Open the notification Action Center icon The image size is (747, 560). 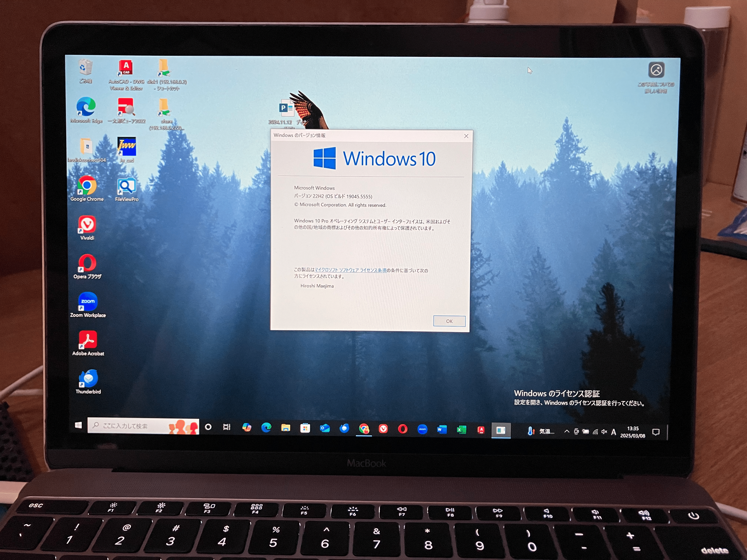coord(656,432)
